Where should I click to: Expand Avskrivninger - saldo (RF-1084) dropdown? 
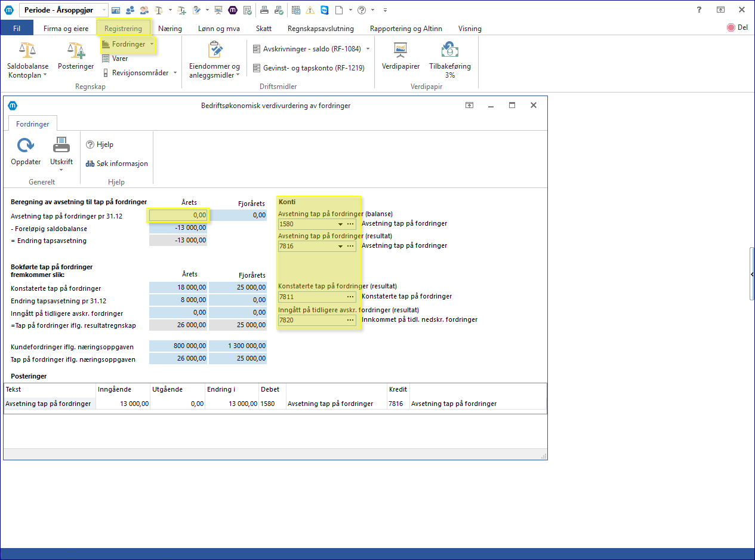tap(368, 49)
